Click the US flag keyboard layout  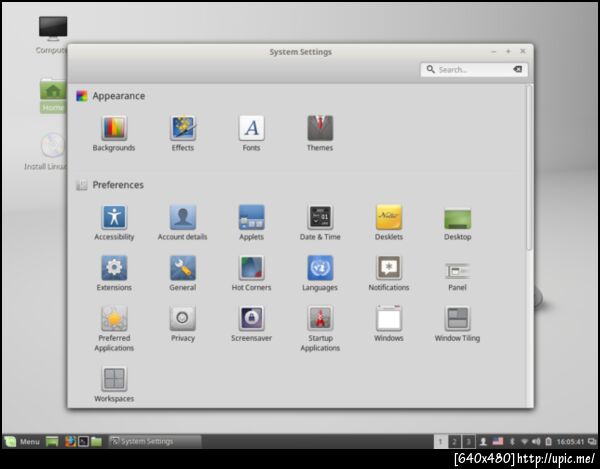[497, 441]
